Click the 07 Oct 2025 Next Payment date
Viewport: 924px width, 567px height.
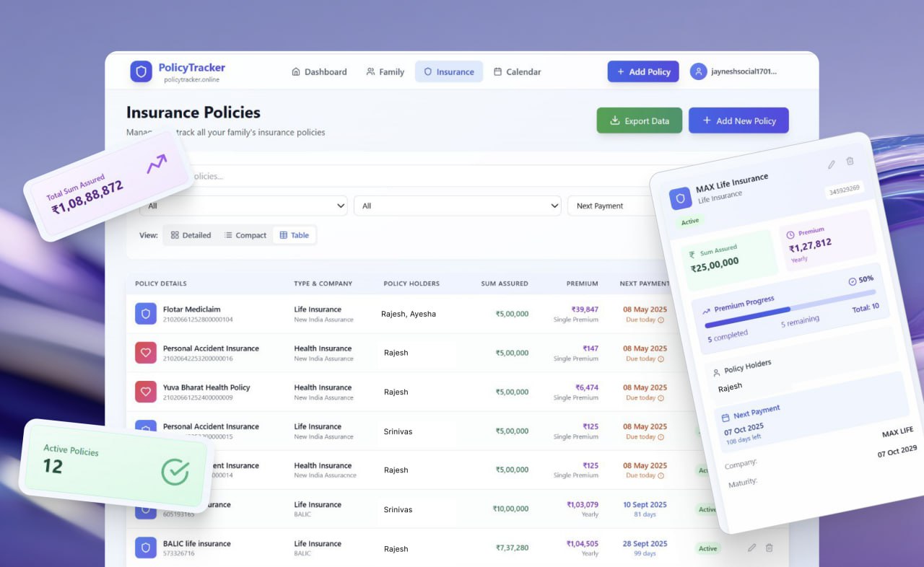click(744, 430)
